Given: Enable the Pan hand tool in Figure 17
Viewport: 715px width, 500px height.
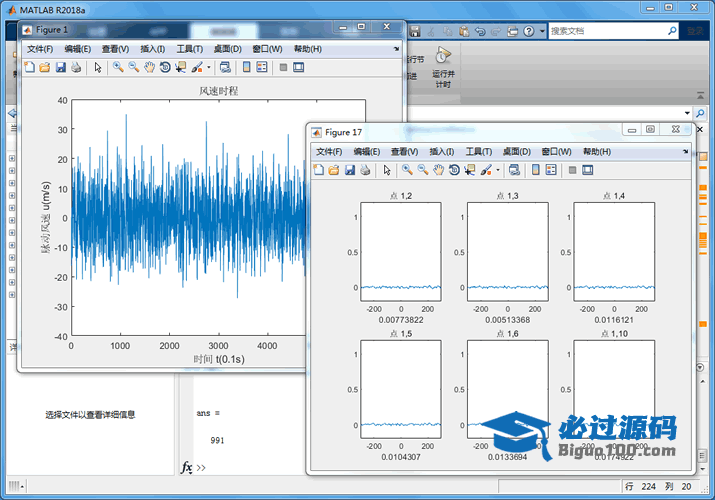Looking at the screenshot, I should [438, 170].
